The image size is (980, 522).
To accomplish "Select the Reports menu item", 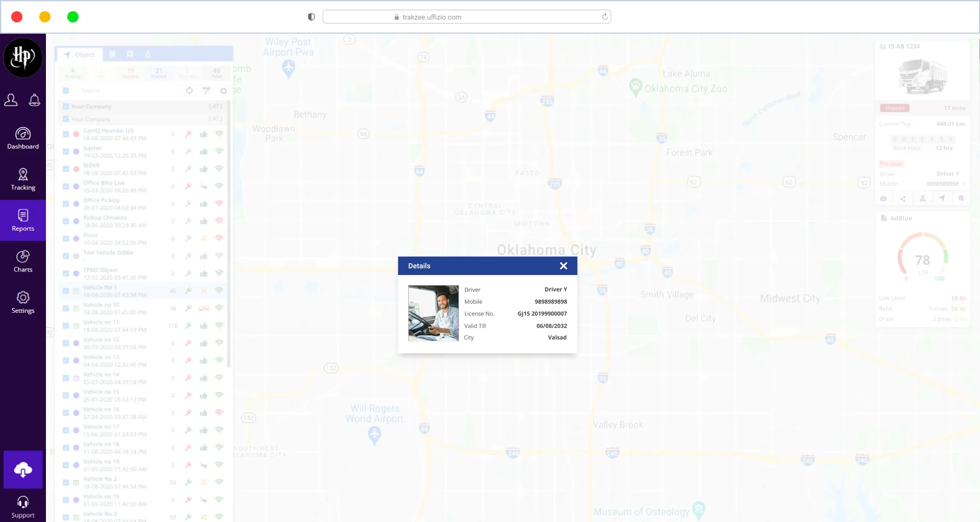I will click(x=23, y=220).
